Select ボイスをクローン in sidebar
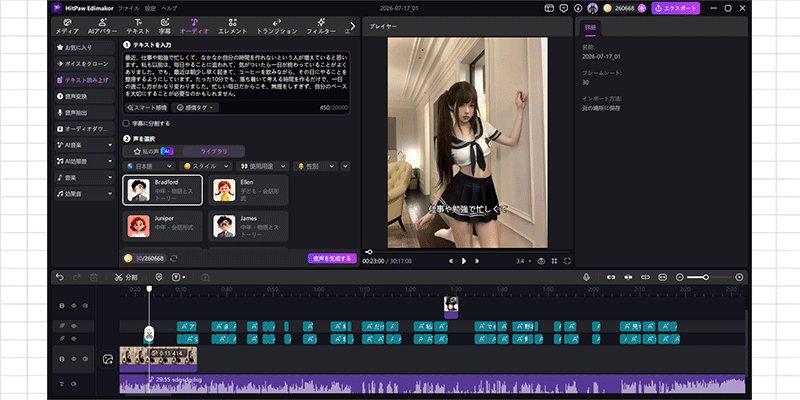Screen dimensions: 800x400 click(85, 64)
